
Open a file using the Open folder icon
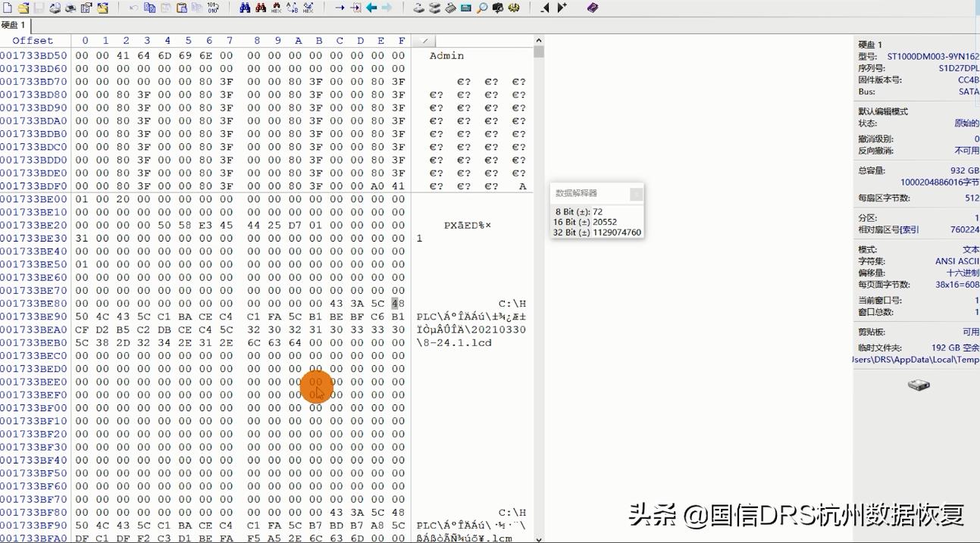pos(23,8)
